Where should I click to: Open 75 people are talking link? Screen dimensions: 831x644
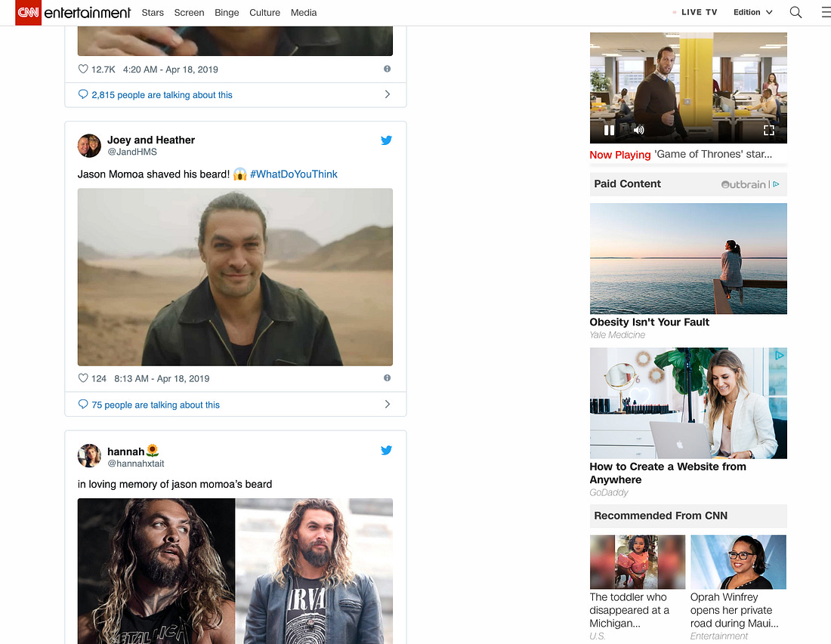click(156, 405)
